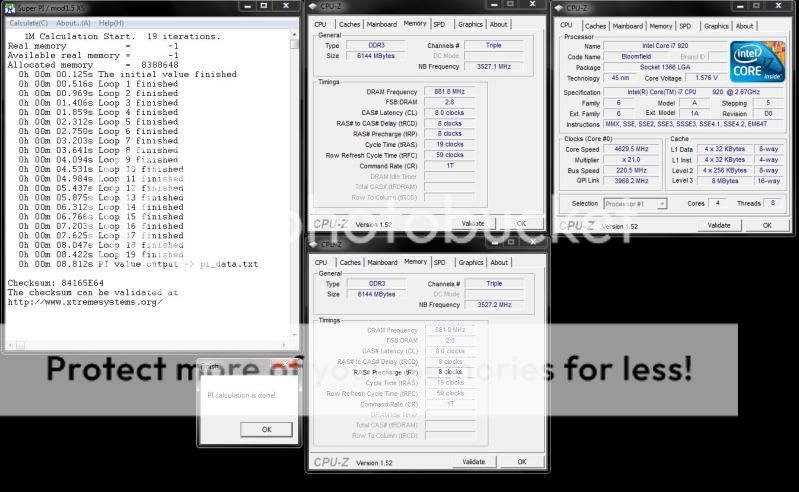Open Graphics tab in right CPU-Z window
The height and width of the screenshot is (492, 799).
click(716, 26)
